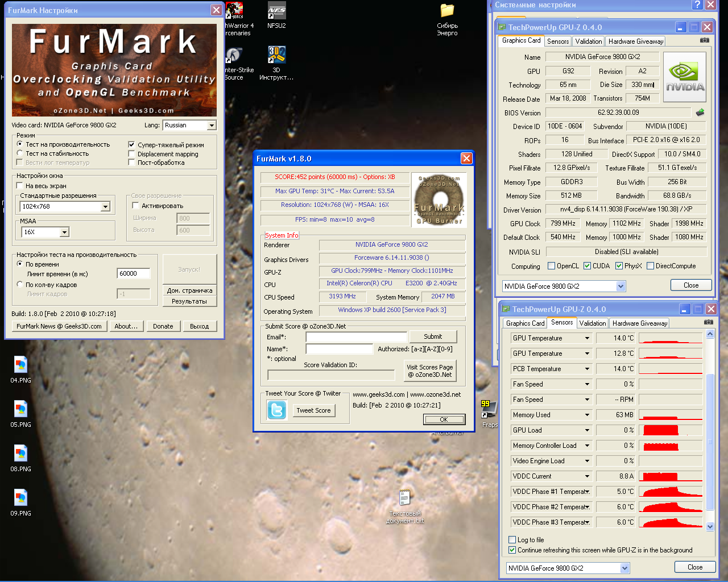Image resolution: width=728 pixels, height=582 pixels.
Task: Switch to Validation tab in lower GPU-Z
Action: 593,323
